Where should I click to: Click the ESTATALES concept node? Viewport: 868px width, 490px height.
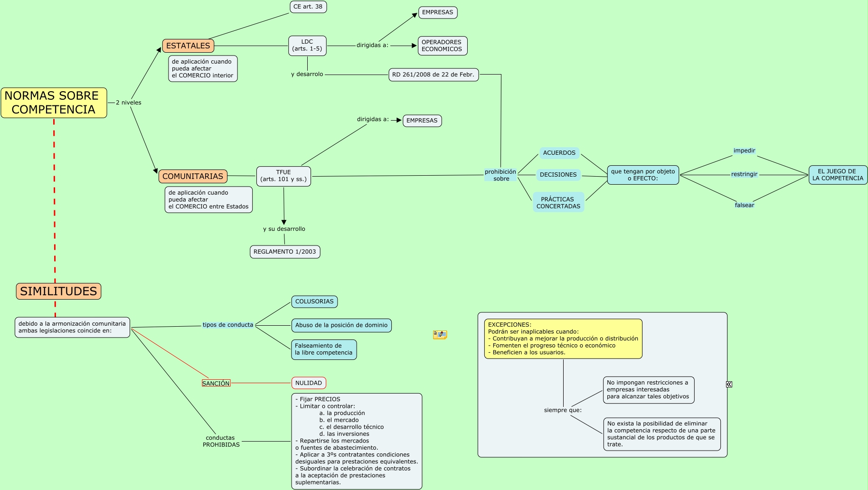188,46
